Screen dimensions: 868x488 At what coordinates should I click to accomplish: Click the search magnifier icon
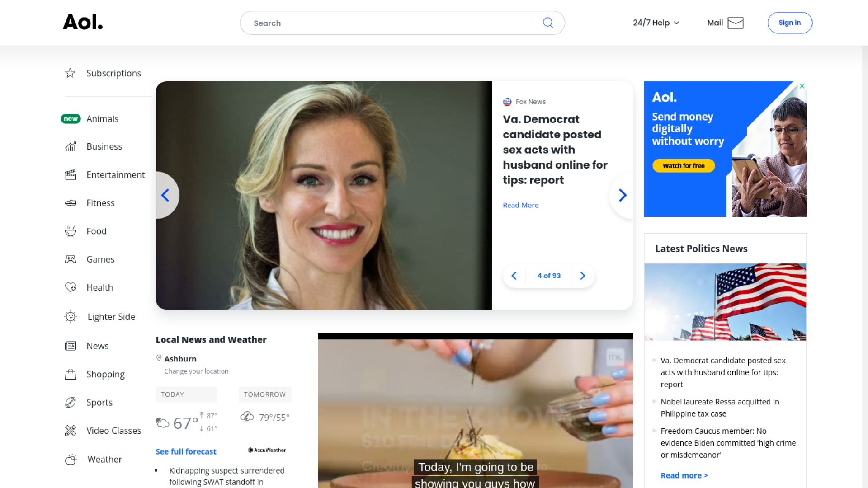(x=547, y=23)
